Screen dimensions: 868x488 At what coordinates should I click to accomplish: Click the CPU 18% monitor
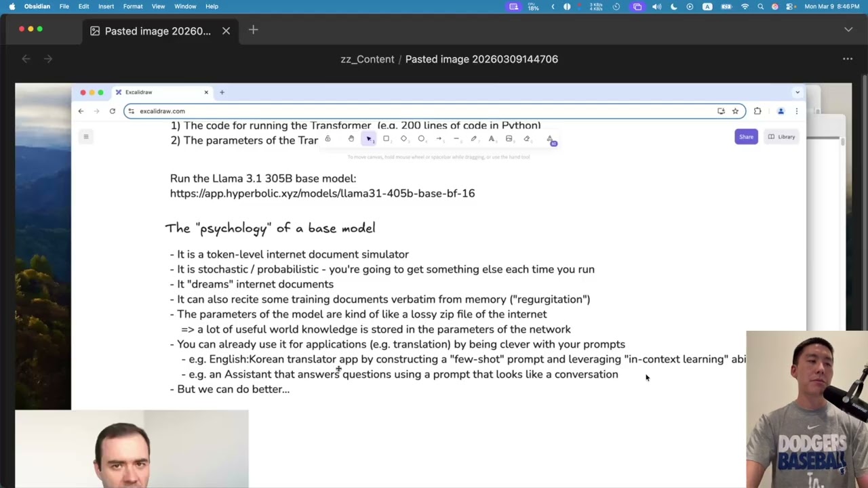pyautogui.click(x=534, y=6)
